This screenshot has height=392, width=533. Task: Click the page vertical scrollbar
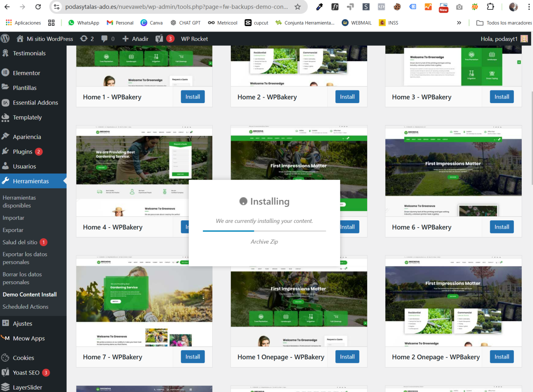point(532,138)
